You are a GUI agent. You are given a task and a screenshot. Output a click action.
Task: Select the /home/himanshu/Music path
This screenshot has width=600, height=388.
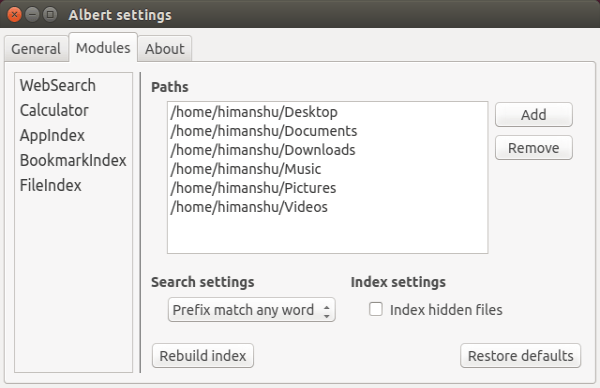328,169
